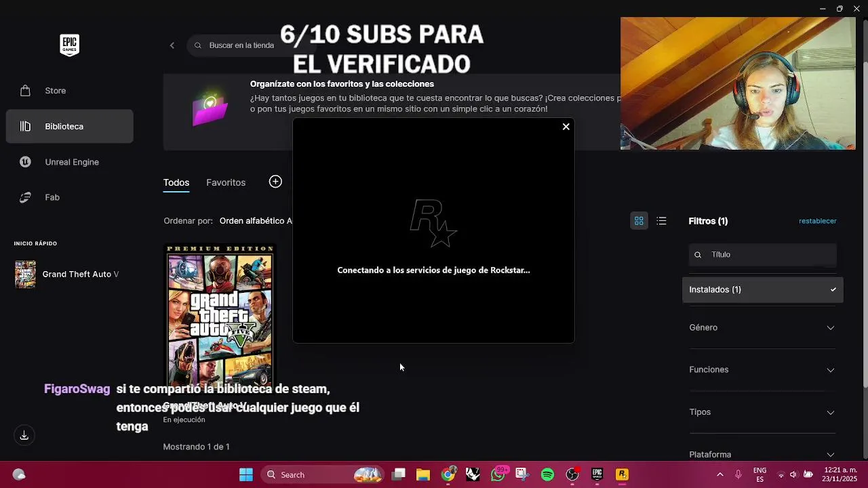Expand the Tipos filter
Image resolution: width=868 pixels, height=488 pixels.
click(762, 412)
